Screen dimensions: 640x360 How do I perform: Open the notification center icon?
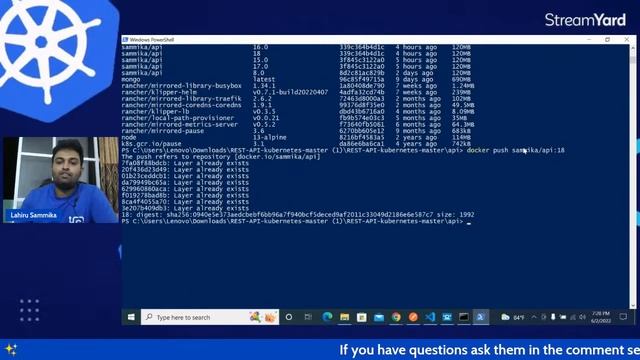click(x=623, y=317)
